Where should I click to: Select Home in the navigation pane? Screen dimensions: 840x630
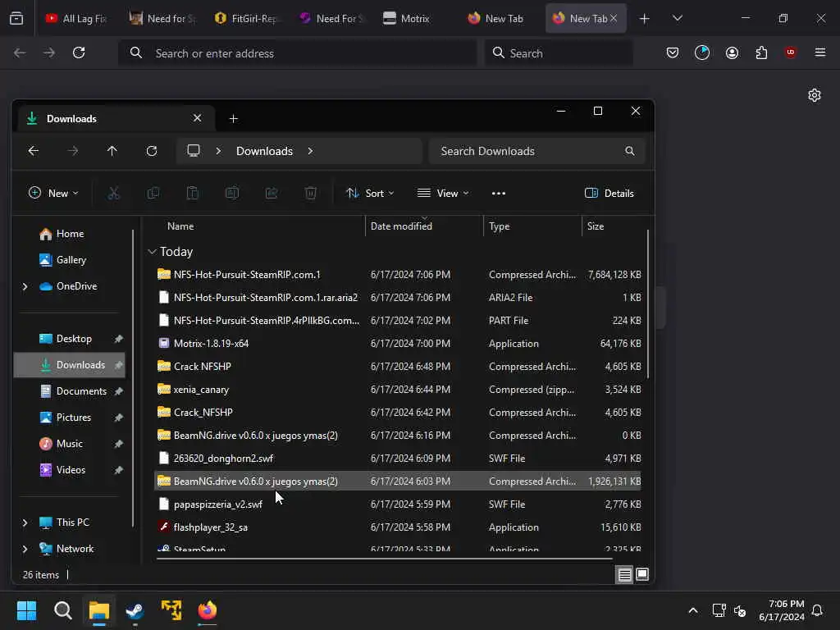pyautogui.click(x=70, y=234)
